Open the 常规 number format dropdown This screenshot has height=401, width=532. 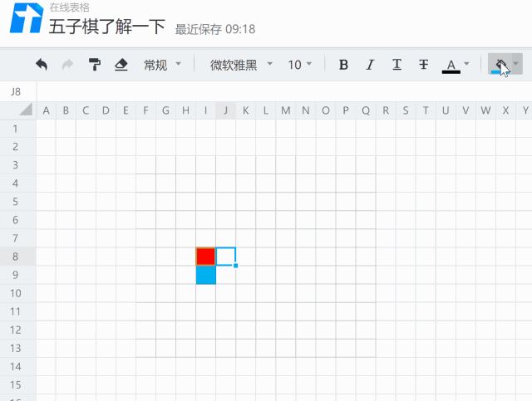[x=162, y=65]
